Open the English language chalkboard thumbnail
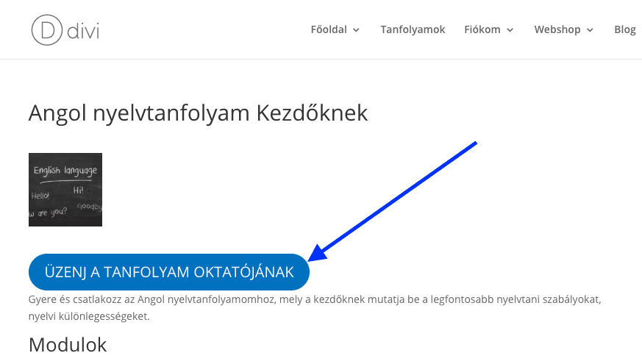642x364 pixels. pos(65,190)
